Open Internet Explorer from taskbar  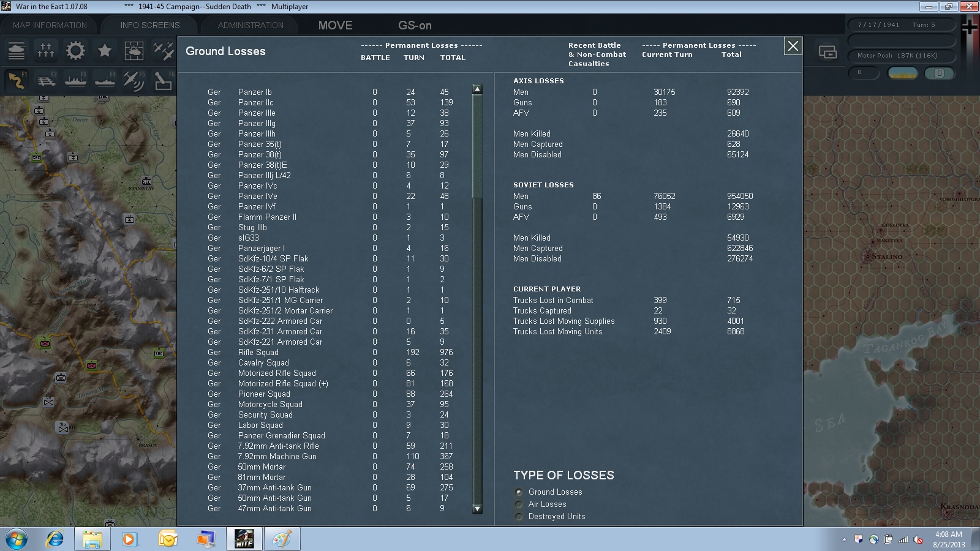(x=55, y=539)
